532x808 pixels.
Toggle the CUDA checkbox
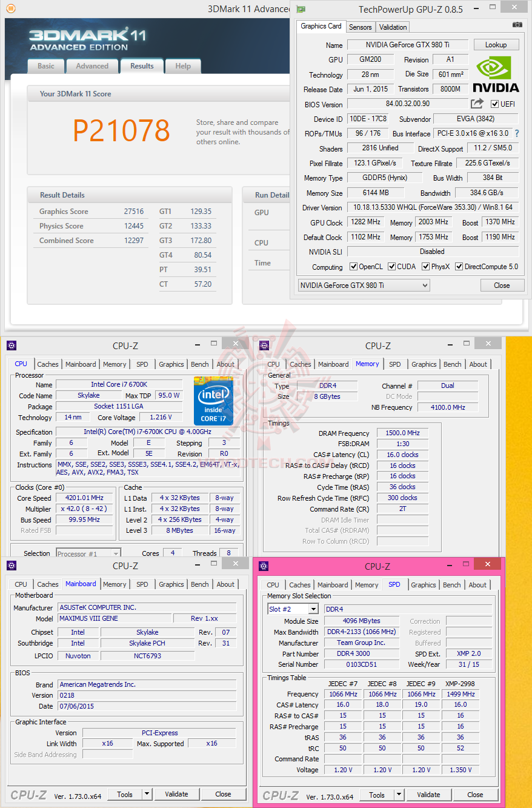tap(392, 267)
